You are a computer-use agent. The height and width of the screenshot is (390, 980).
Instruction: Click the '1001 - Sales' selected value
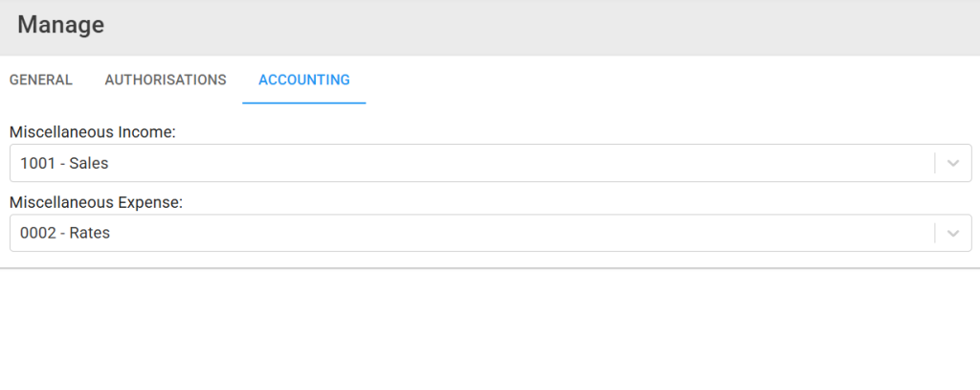tap(64, 164)
